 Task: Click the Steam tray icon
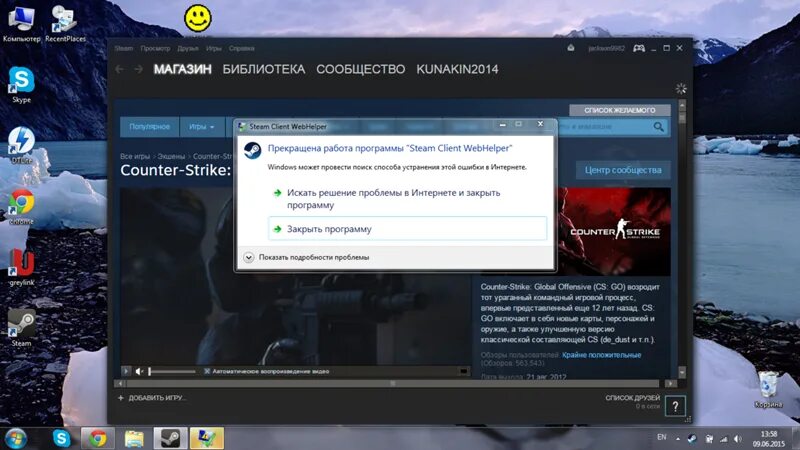[x=692, y=439]
